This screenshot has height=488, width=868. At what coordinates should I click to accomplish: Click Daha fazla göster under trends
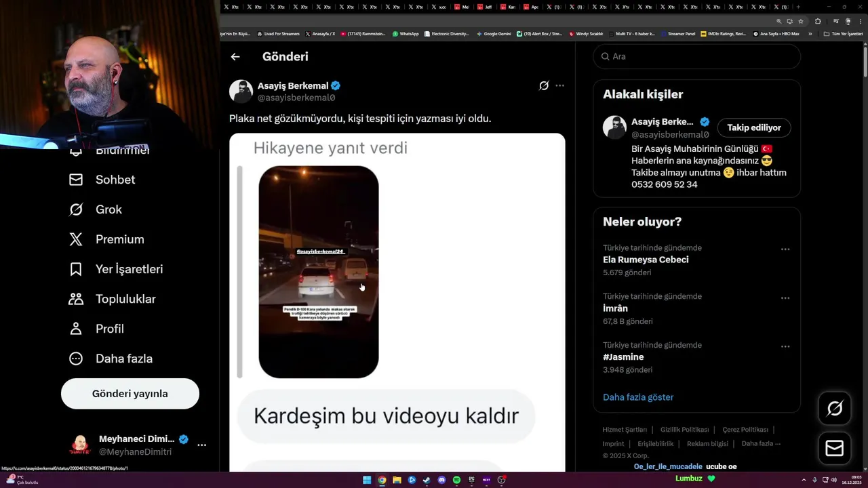coord(638,397)
